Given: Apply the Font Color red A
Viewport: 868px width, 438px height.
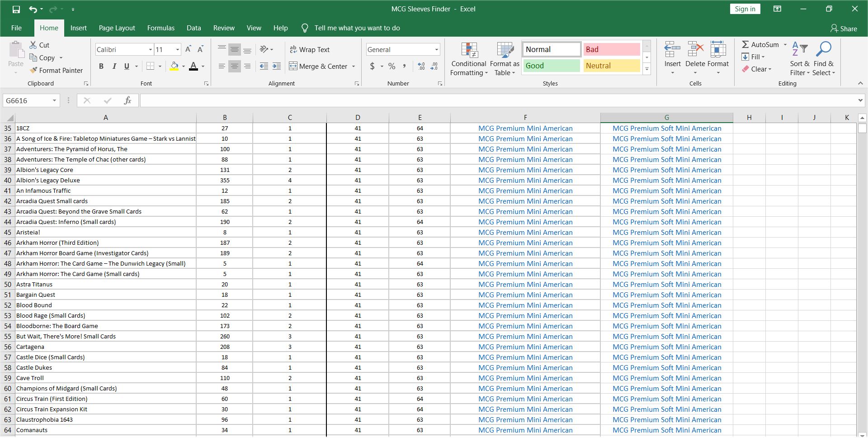Looking at the screenshot, I should (193, 66).
